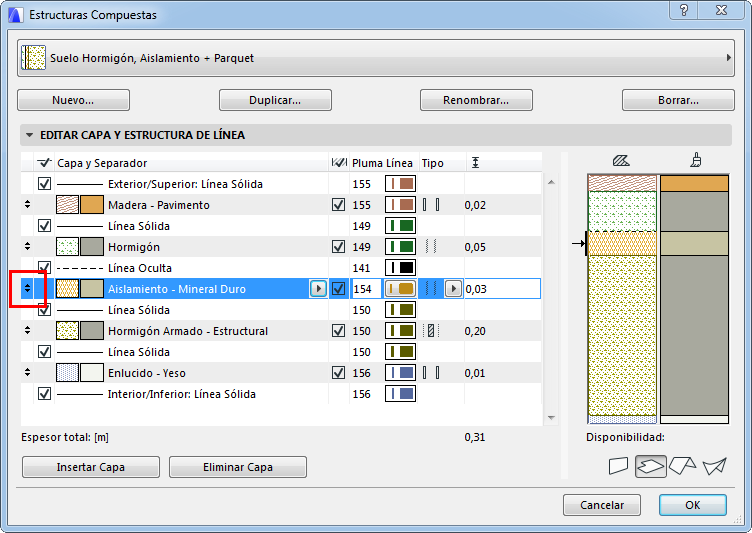The height and width of the screenshot is (533, 752).
Task: Toggle Hormigón Armado - Estructural end-line checkbox
Action: point(339,331)
